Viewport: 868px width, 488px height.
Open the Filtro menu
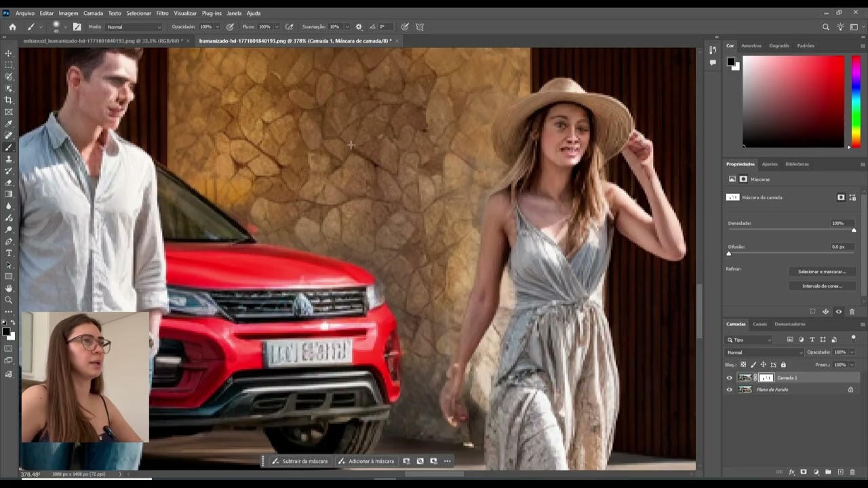coord(162,13)
